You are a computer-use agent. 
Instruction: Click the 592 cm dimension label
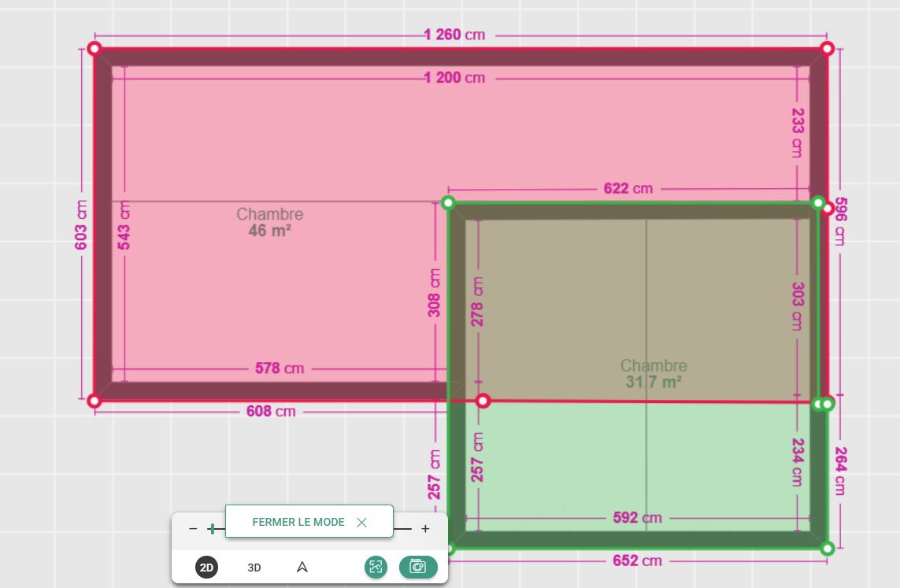(637, 517)
